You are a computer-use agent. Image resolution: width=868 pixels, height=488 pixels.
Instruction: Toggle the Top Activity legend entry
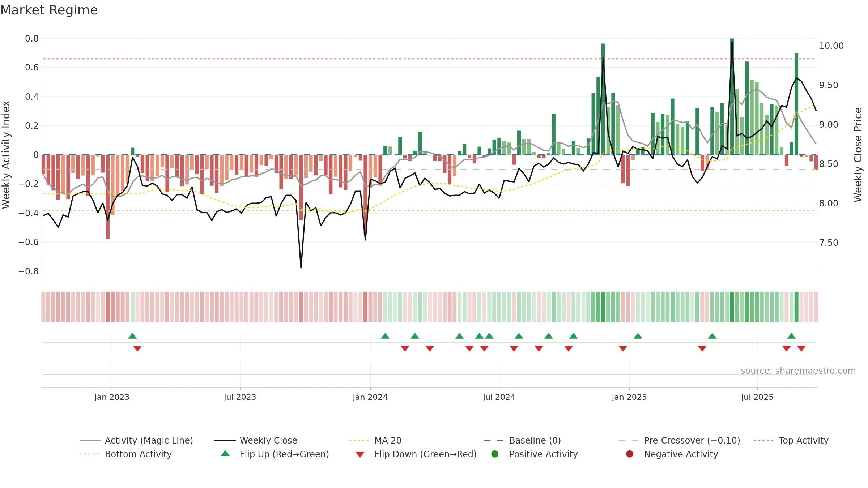(x=791, y=440)
